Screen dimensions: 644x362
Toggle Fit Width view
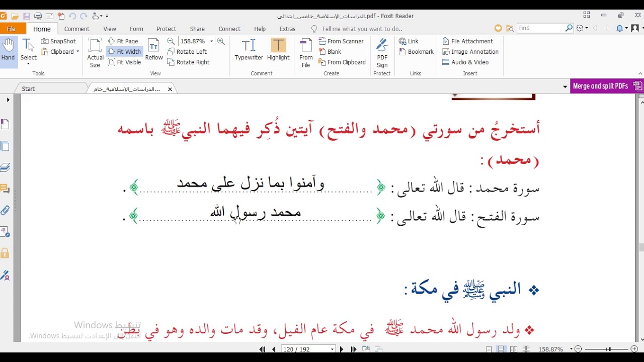[x=124, y=52]
